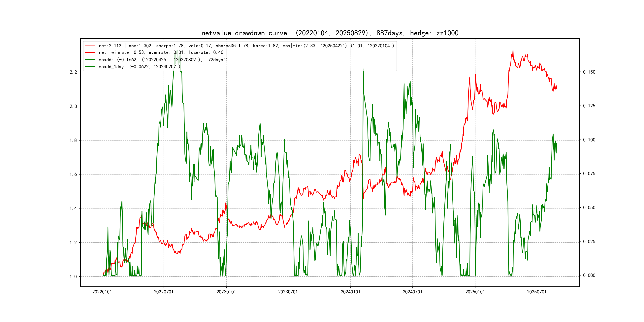Click the 0.000 tick on the right axis

pos(589,275)
